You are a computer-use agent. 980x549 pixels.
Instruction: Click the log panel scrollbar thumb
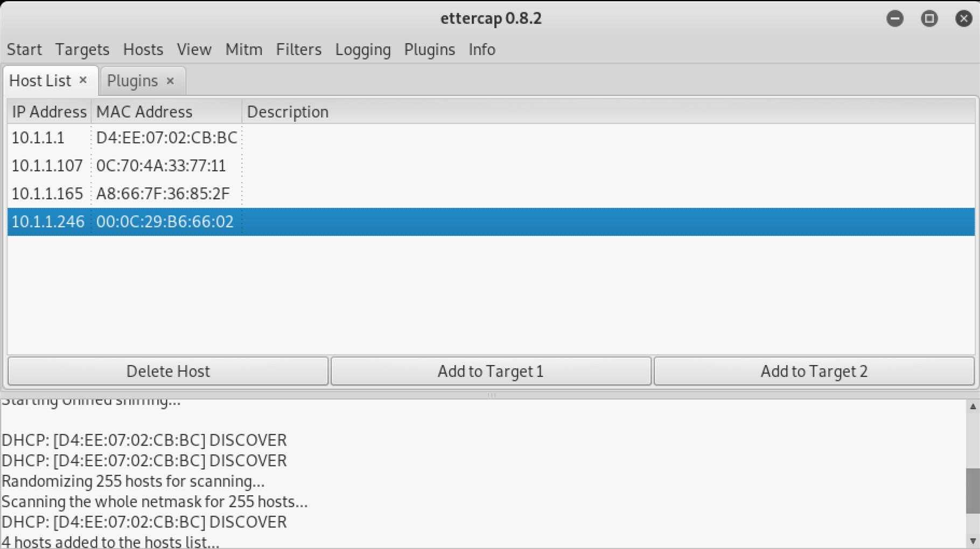coord(973,491)
